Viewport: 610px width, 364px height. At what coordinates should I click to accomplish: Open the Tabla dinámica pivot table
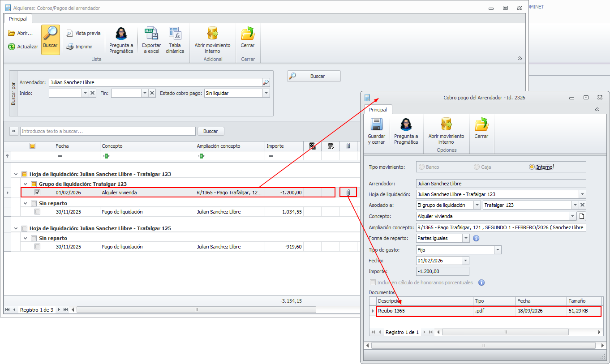(175, 39)
